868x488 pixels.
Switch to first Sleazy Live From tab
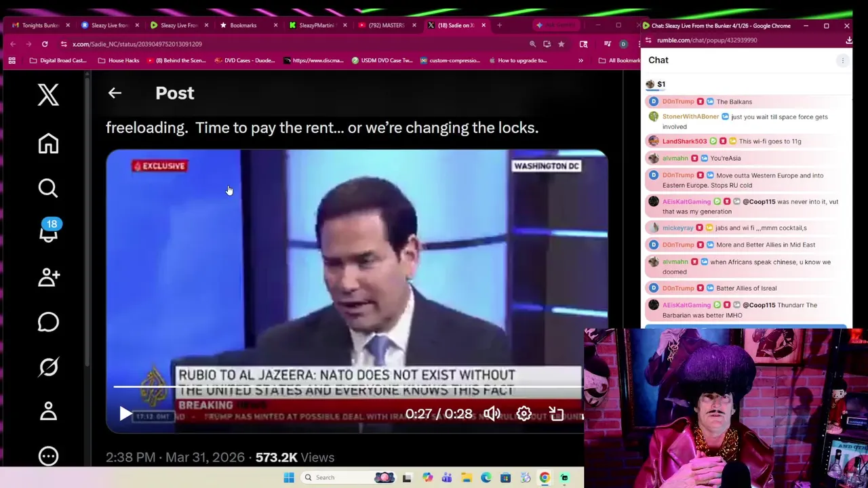click(x=110, y=25)
